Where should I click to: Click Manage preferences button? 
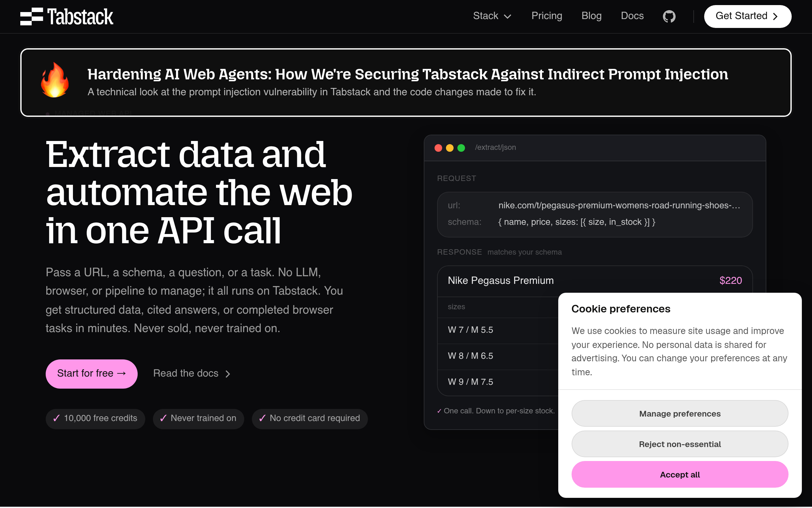coord(680,414)
